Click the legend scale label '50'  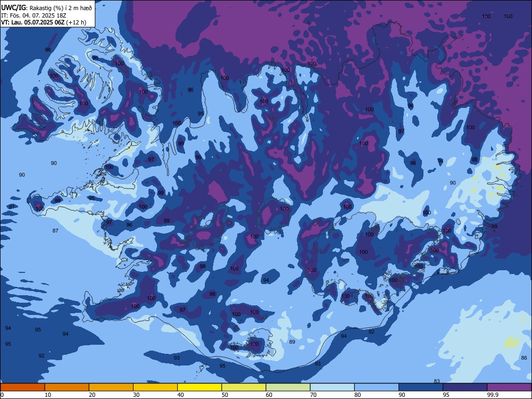pos(225,395)
